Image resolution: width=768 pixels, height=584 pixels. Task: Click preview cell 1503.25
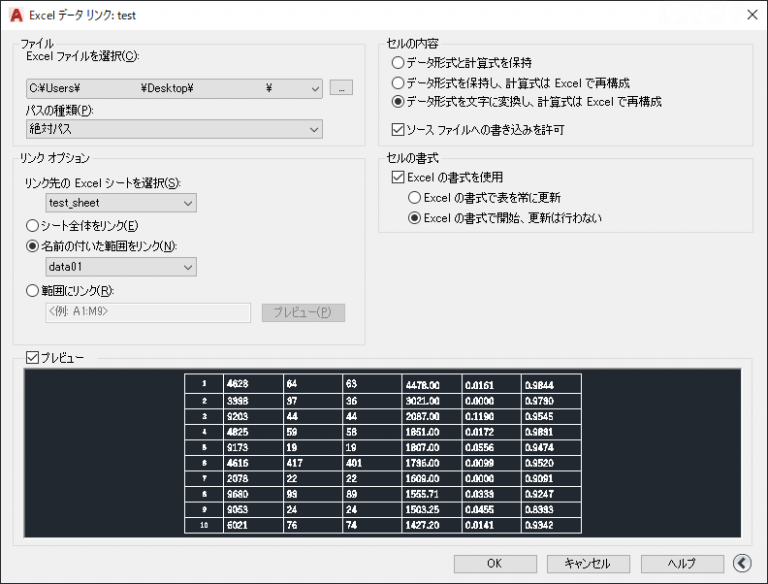[x=432, y=510]
